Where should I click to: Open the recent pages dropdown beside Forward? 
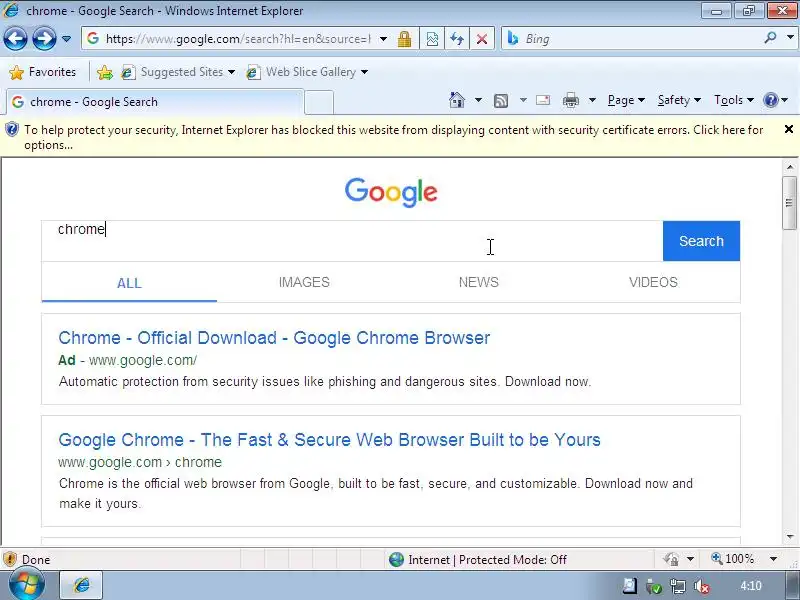point(66,39)
